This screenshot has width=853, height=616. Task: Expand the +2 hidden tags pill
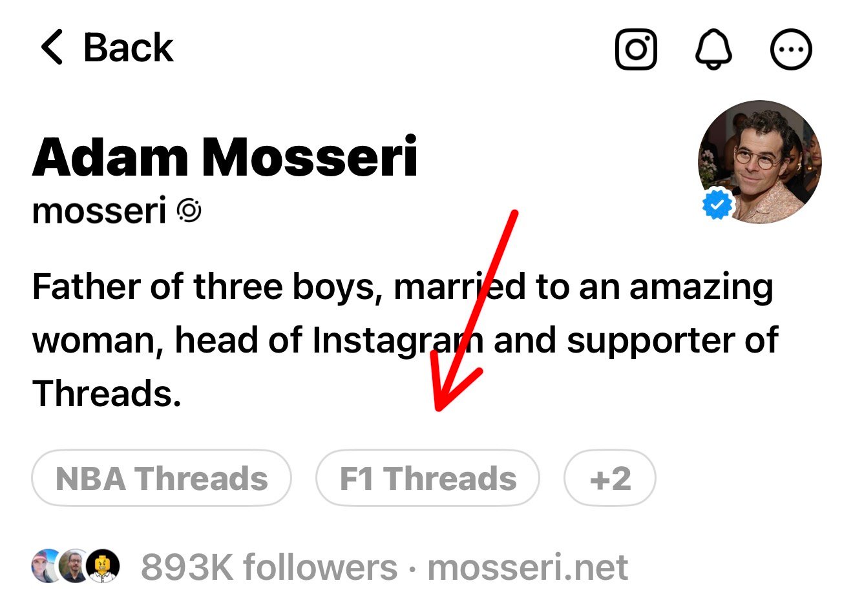[x=609, y=478]
